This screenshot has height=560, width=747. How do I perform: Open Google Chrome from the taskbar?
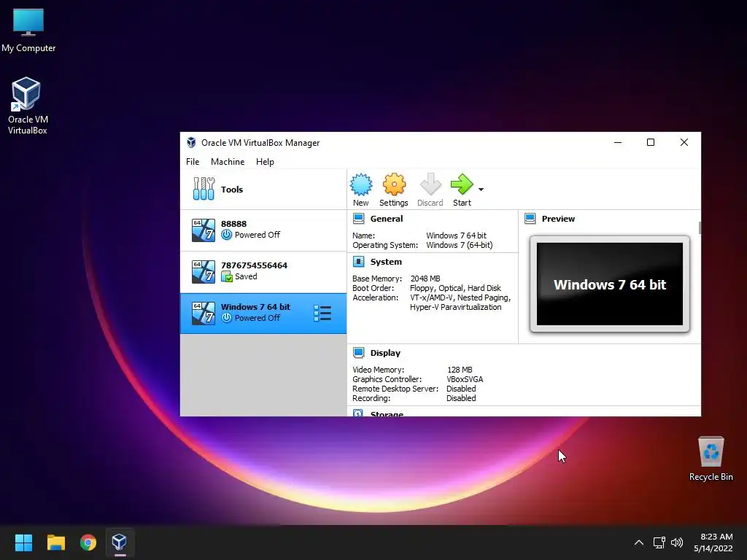click(88, 542)
